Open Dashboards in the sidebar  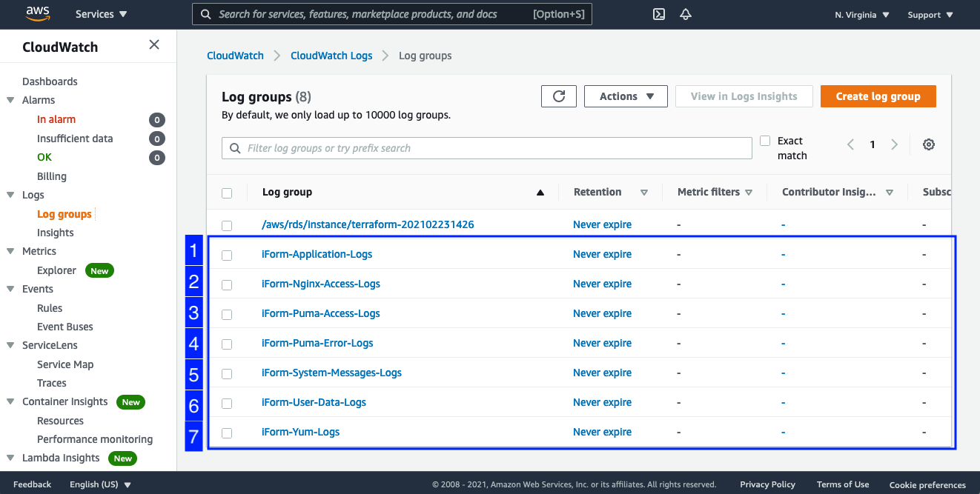50,81
